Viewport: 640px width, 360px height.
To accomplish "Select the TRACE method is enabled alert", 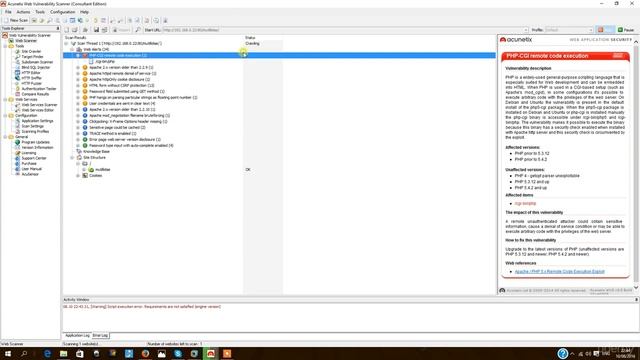I will [x=113, y=133].
